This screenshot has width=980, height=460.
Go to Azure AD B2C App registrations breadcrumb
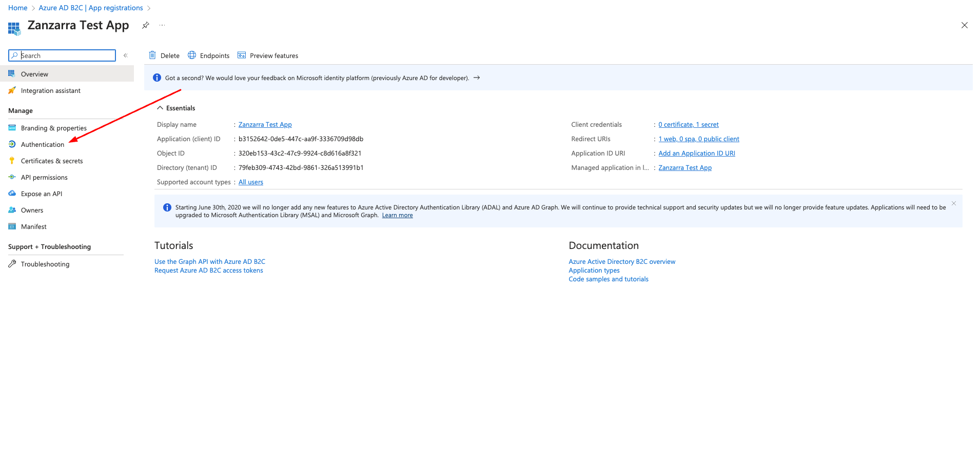[91, 8]
